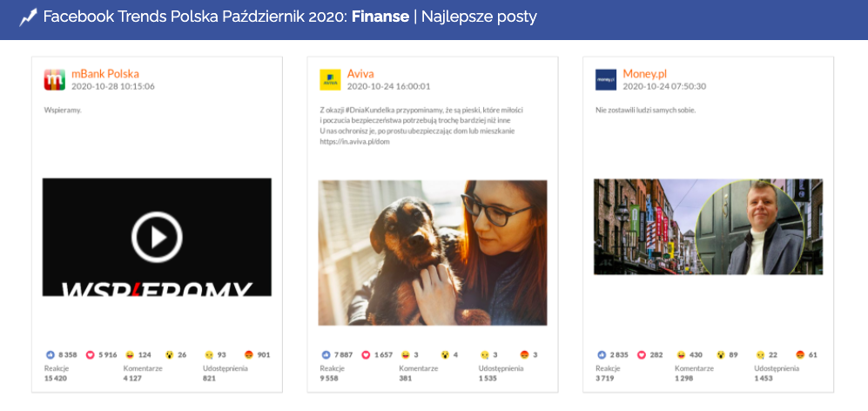Click the sad reaction icon on the Aviva post

[x=487, y=355]
